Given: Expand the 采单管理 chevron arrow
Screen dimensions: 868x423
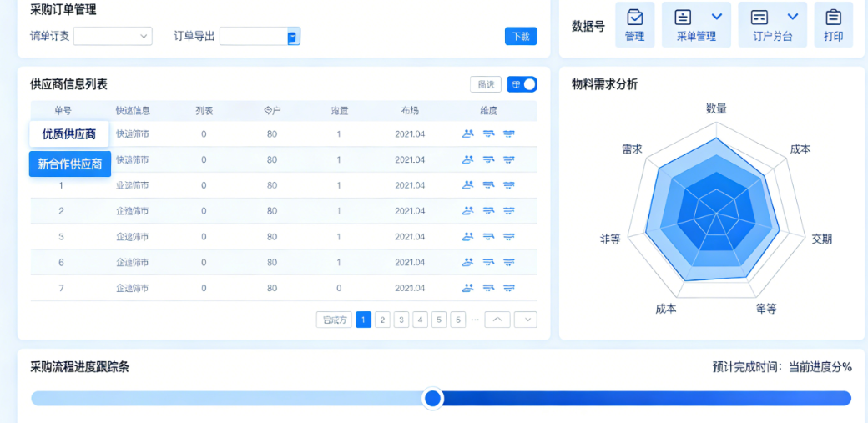Looking at the screenshot, I should pyautogui.click(x=716, y=17).
